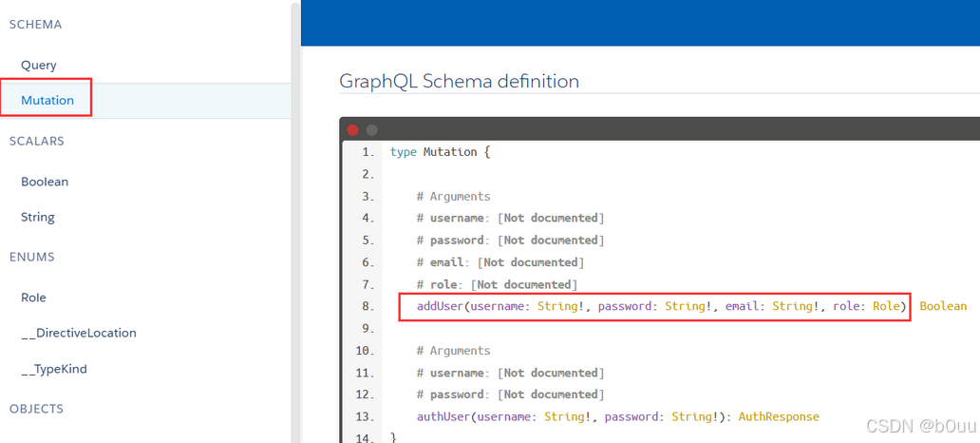
Task: Click the '# Arguments' comment on line 10
Action: pos(454,351)
